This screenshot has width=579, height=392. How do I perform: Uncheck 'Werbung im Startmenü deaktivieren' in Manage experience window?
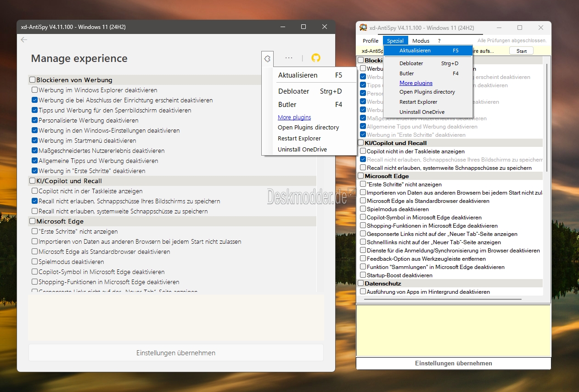35,140
